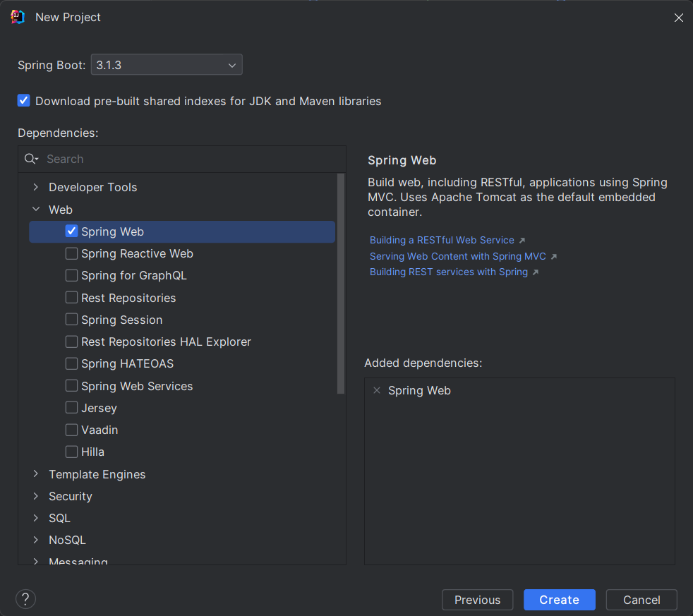This screenshot has width=693, height=616.
Task: Click the dependencies list scrollbar
Action: (341, 283)
